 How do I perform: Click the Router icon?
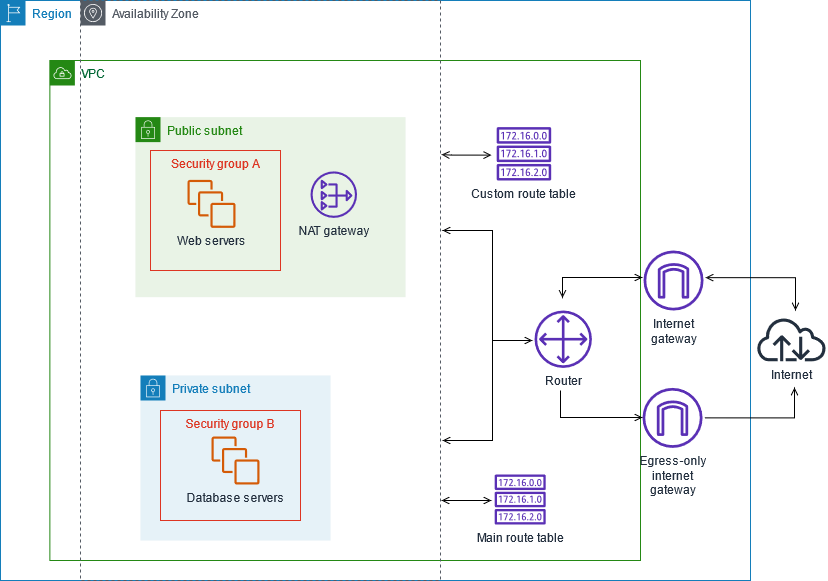(x=563, y=339)
